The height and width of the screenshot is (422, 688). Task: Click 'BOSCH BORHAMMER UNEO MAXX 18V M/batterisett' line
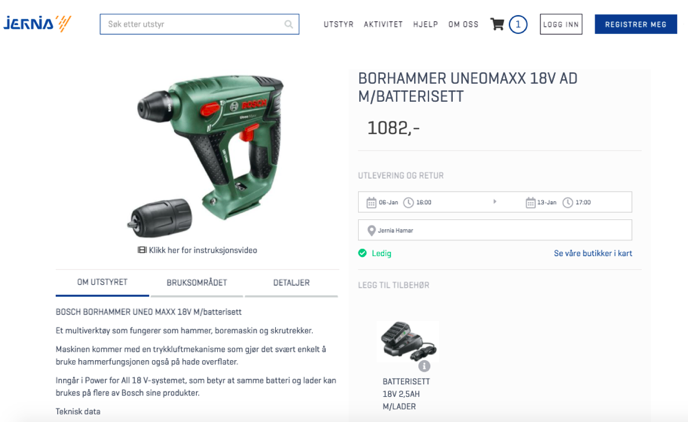point(149,312)
